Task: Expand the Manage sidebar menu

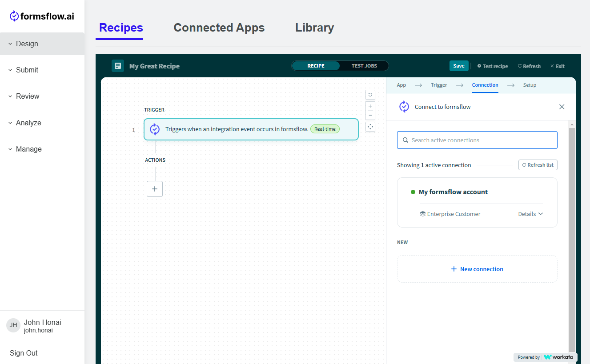Action: 42,149
